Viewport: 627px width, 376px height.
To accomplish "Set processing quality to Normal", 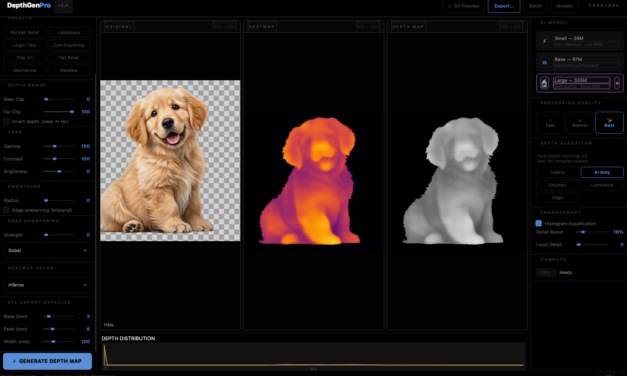I will pos(579,122).
